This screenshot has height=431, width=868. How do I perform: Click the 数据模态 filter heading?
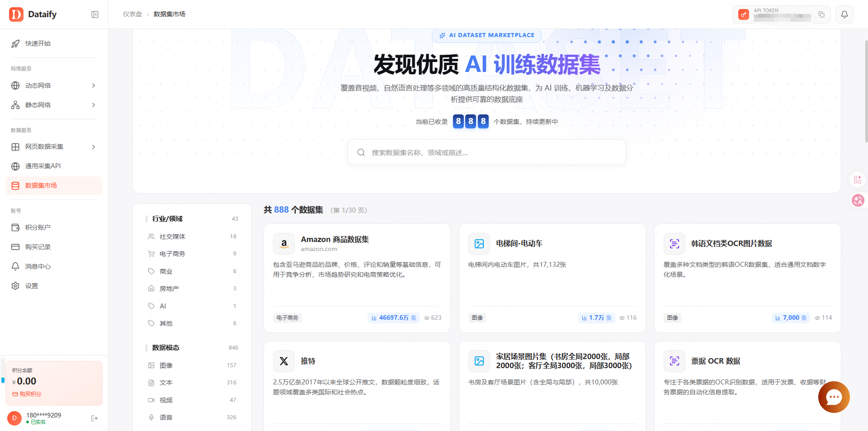tap(166, 348)
